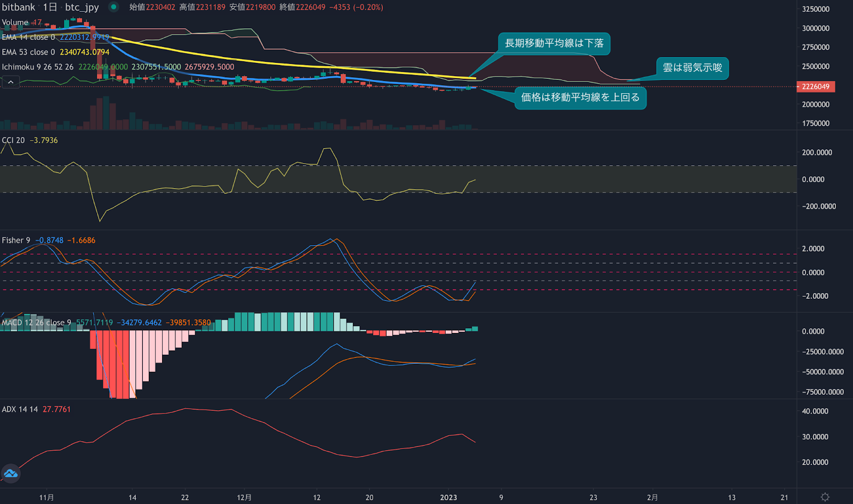Click the 長期移動平均線は下落 callout
This screenshot has height=504, width=853.
tap(554, 44)
